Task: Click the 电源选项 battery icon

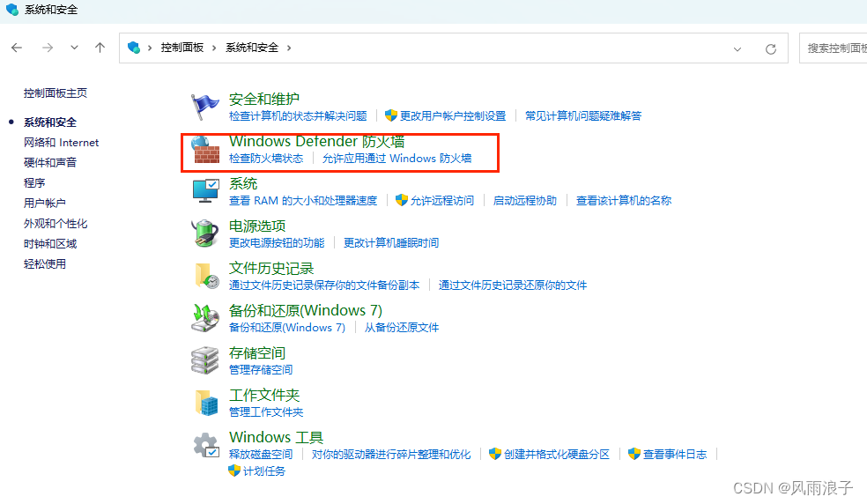Action: point(205,233)
